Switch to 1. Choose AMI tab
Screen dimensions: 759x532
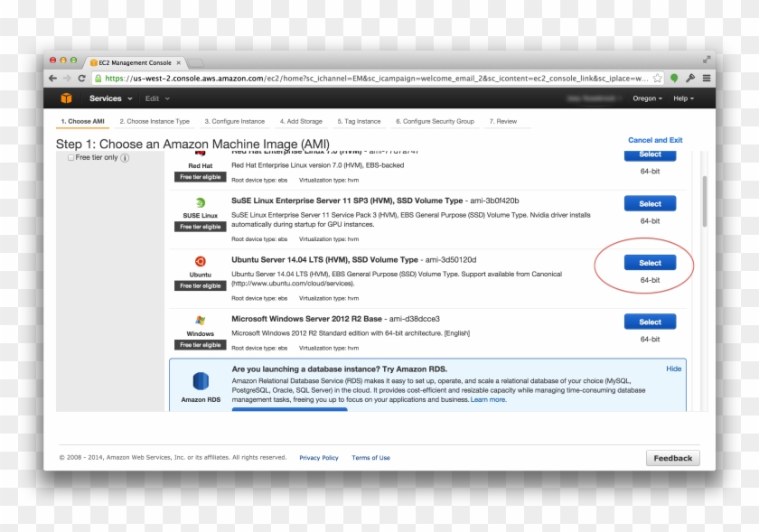[83, 122]
